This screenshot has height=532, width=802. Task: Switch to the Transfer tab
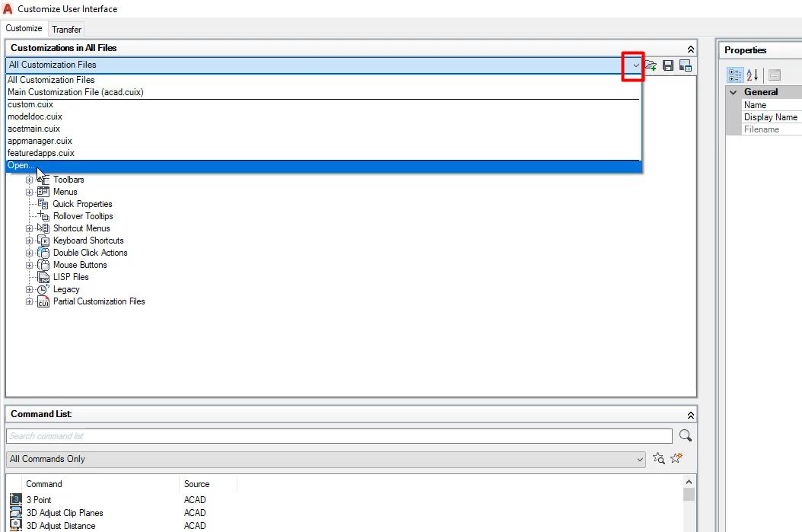(66, 29)
